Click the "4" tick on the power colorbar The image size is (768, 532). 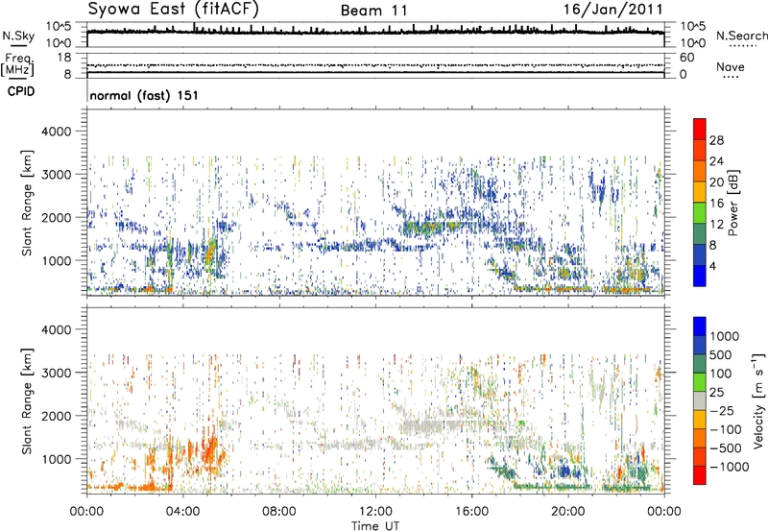pyautogui.click(x=712, y=266)
